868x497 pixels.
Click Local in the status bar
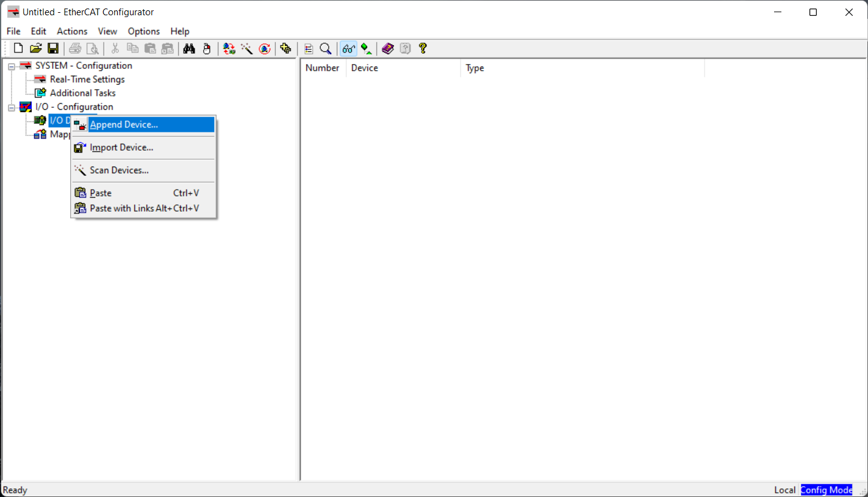click(785, 490)
